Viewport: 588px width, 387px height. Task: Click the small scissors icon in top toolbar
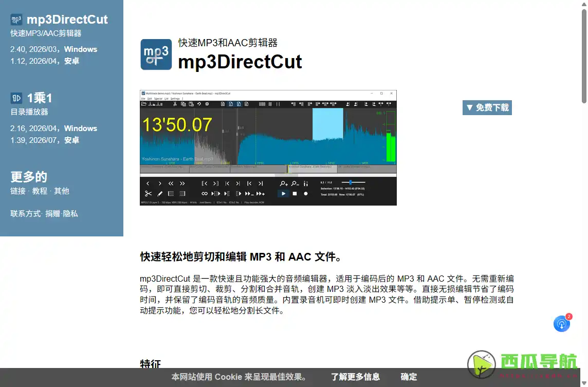click(175, 104)
